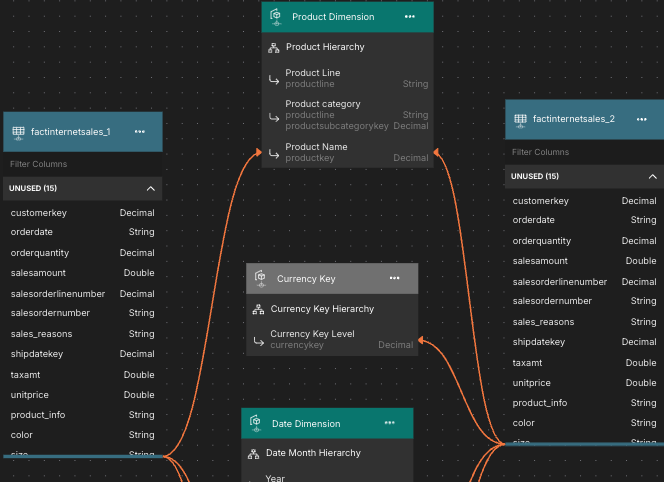The width and height of the screenshot is (664, 482).
Task: Click the factinternetsales_1 table icon
Action: point(18,132)
